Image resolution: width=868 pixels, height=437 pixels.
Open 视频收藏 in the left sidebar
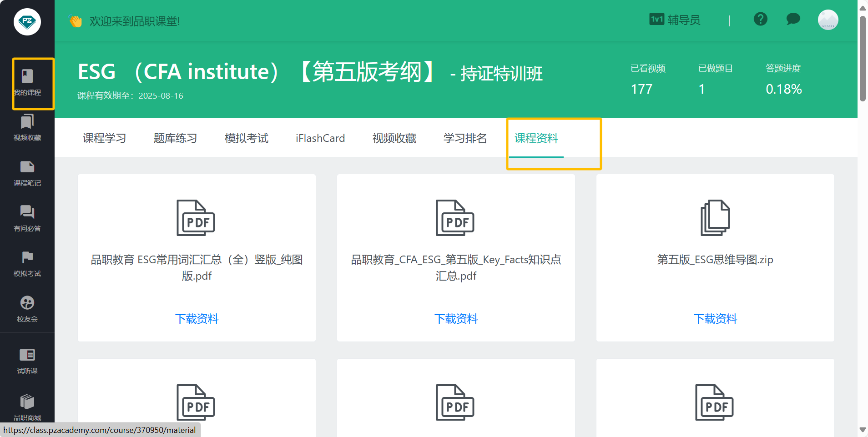pos(27,128)
